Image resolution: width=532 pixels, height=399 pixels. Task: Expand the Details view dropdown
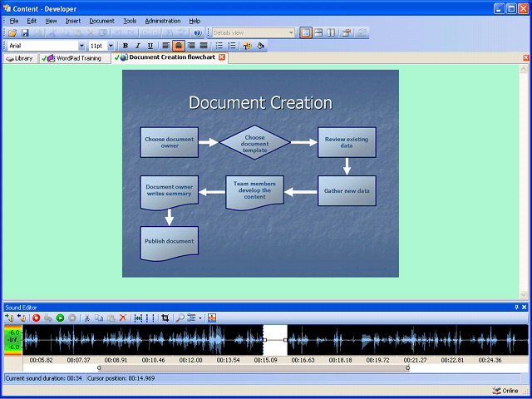click(291, 32)
